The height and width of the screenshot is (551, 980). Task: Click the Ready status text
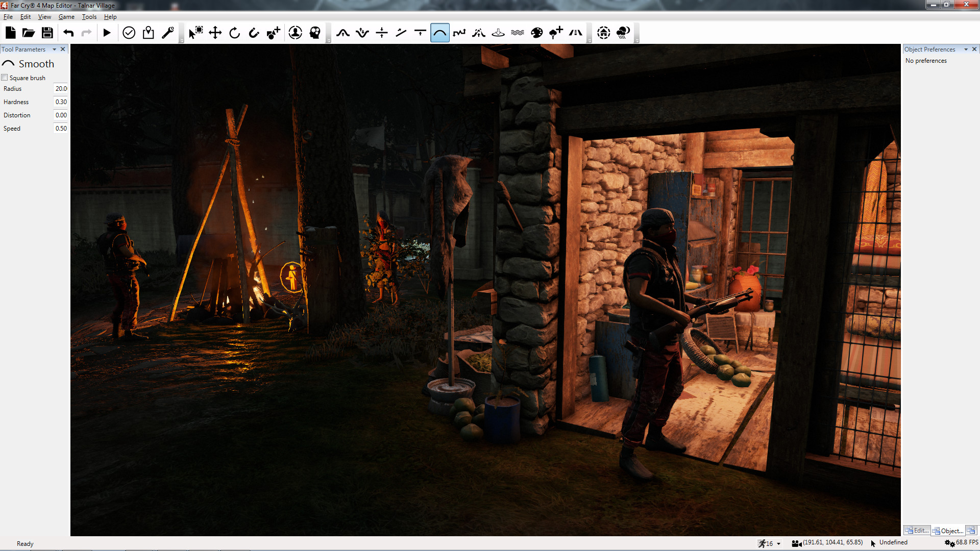tap(25, 544)
